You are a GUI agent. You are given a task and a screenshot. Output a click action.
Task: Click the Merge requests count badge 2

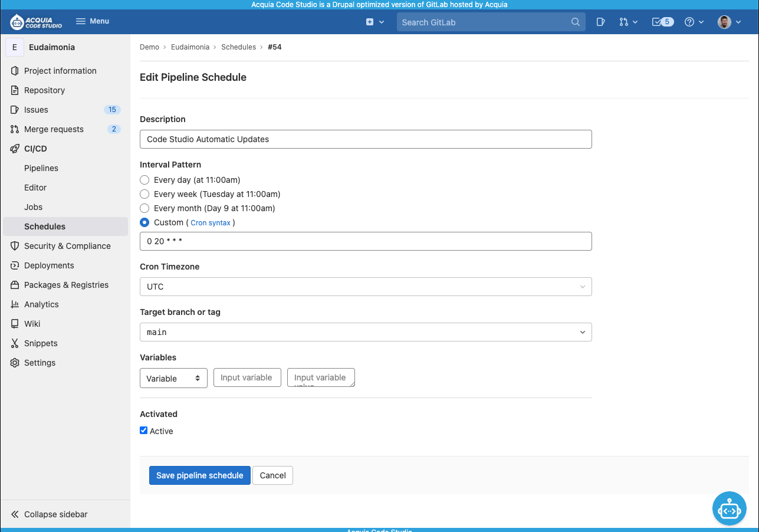114,129
